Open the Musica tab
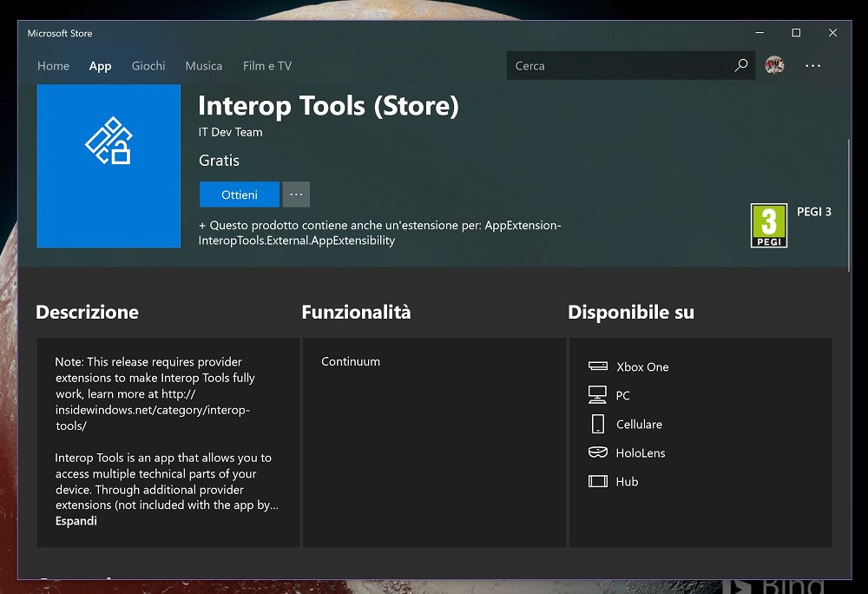Image resolution: width=868 pixels, height=594 pixels. (204, 66)
